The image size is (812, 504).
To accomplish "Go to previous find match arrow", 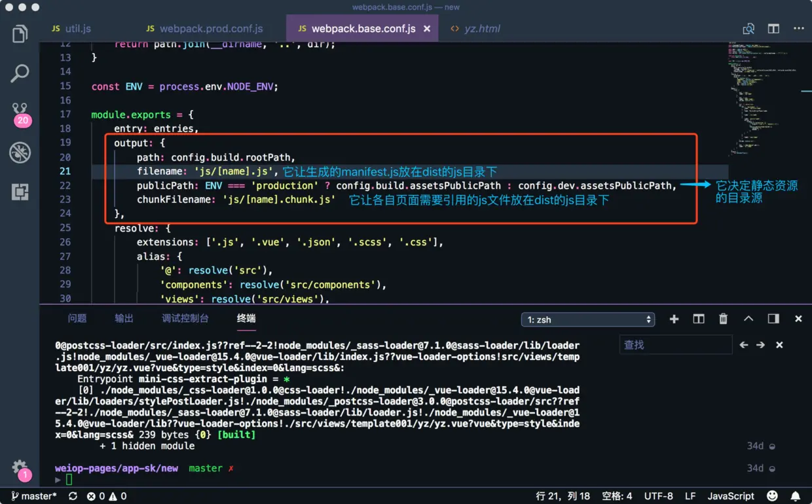I will click(744, 344).
